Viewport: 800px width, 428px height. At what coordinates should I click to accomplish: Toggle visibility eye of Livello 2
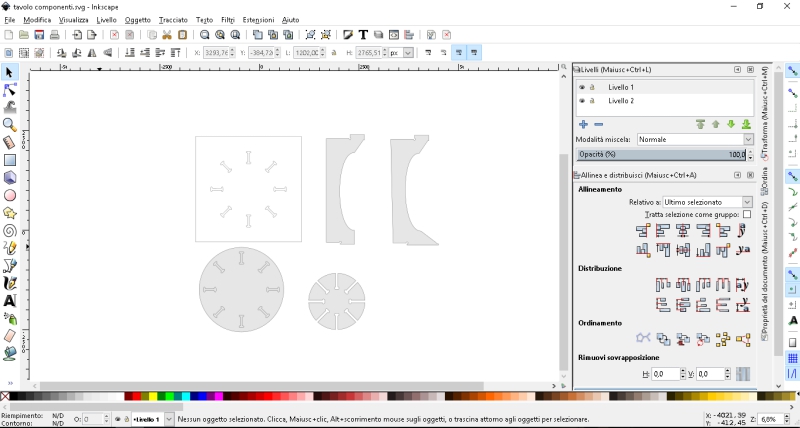(582, 100)
